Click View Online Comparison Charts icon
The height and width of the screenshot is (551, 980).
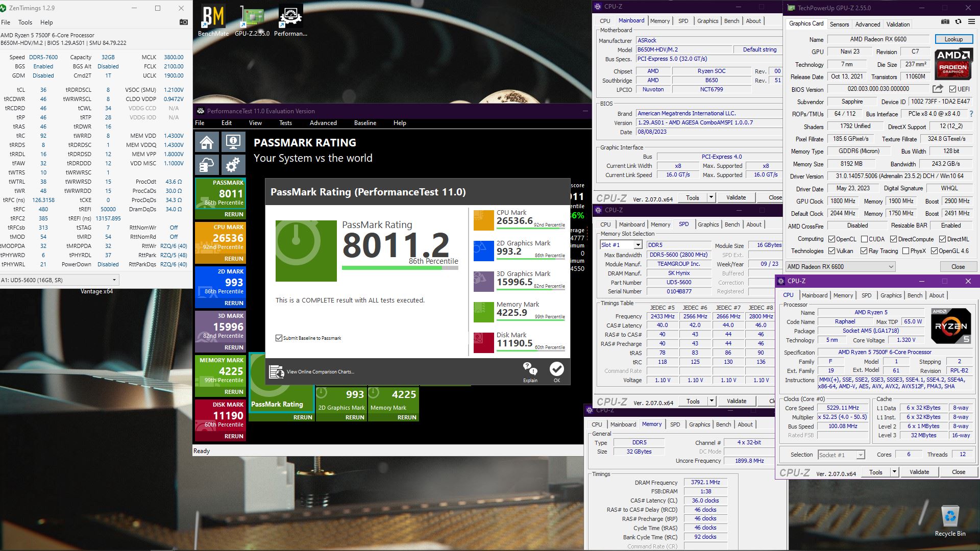(x=277, y=372)
